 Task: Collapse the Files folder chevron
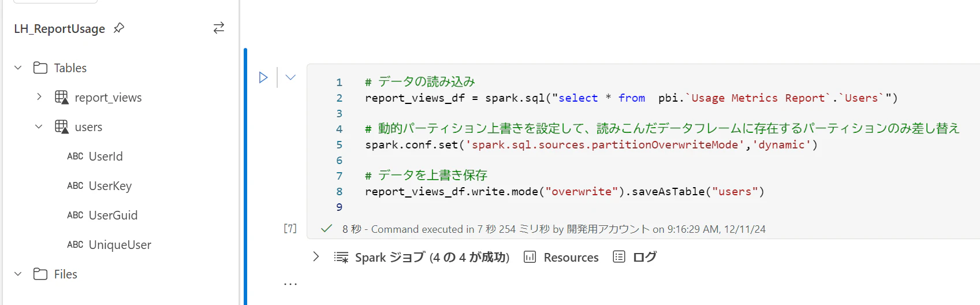pos(18,274)
